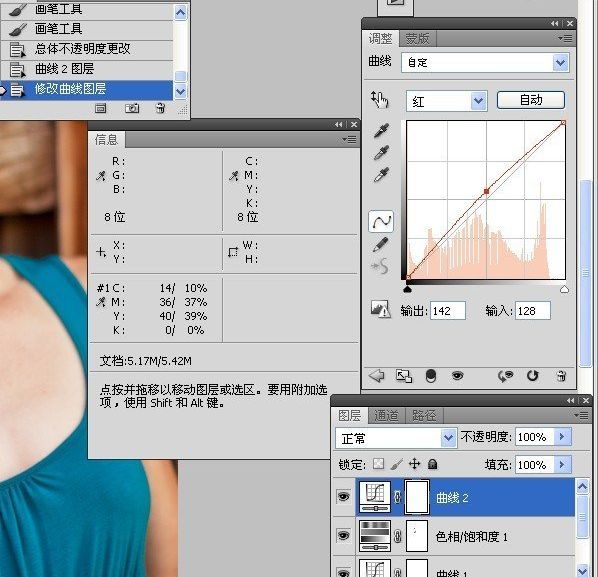The image size is (598, 577).
Task: Select history state 总体不透明度更改
Action: [87, 49]
